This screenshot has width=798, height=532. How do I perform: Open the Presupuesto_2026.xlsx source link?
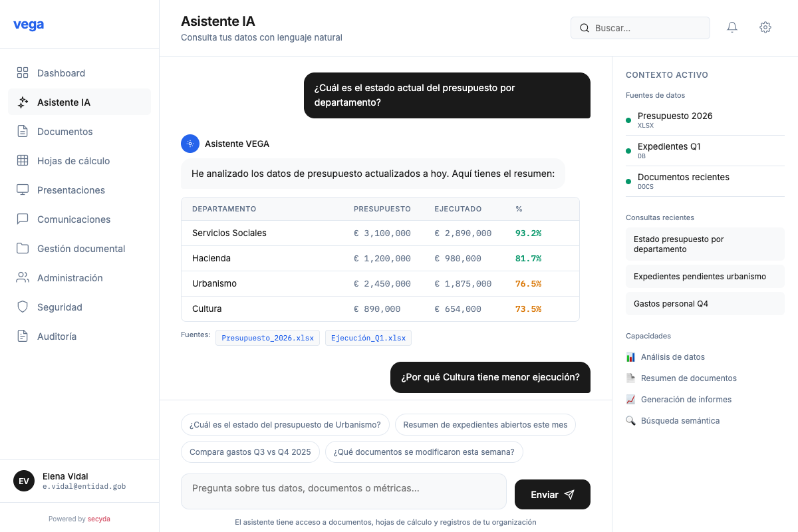pos(267,338)
